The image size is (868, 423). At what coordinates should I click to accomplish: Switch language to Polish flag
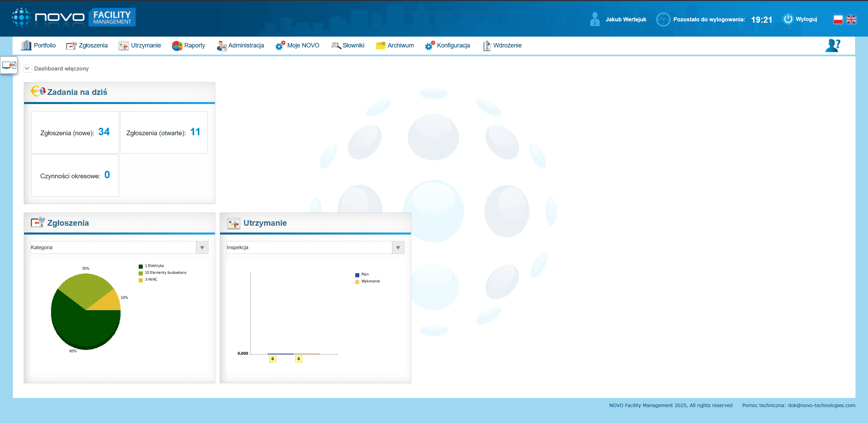coord(838,20)
